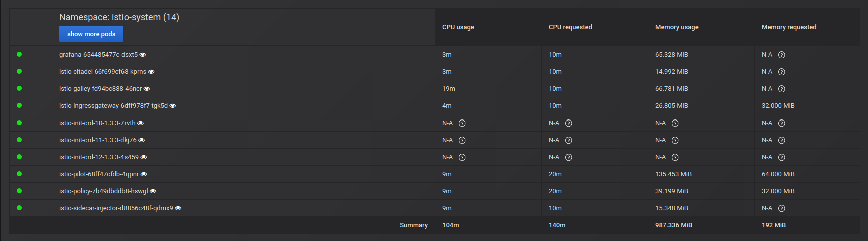Click eye icon for istio-sidecar-injector pod
This screenshot has width=868, height=241.
[x=178, y=208]
